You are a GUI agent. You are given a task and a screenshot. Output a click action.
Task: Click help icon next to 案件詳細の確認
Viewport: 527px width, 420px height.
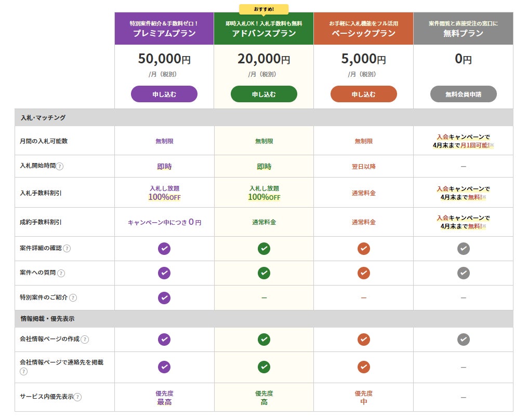click(x=67, y=249)
